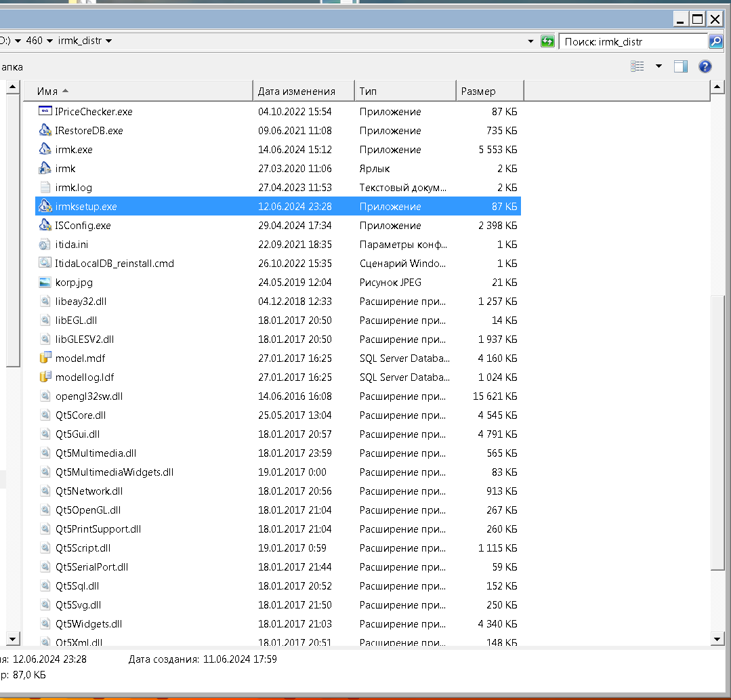Screen dimensions: 731x700
Task: Click the Qt5Multimedia.dll file icon
Action: click(45, 453)
